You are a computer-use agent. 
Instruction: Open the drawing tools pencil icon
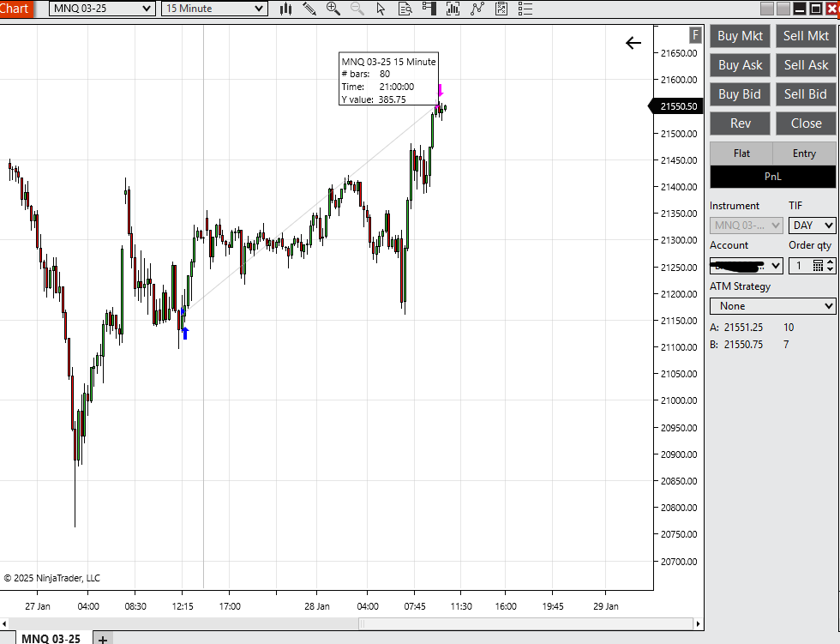309,9
